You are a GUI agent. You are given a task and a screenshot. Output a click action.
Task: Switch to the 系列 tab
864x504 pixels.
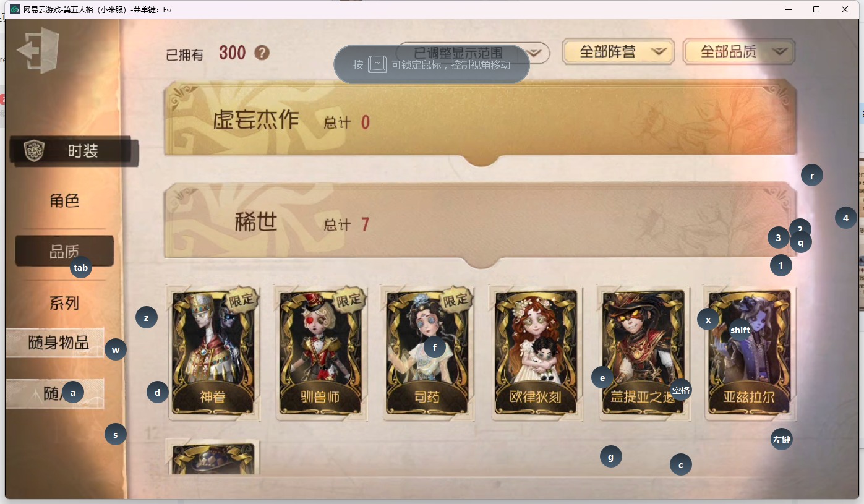(64, 303)
